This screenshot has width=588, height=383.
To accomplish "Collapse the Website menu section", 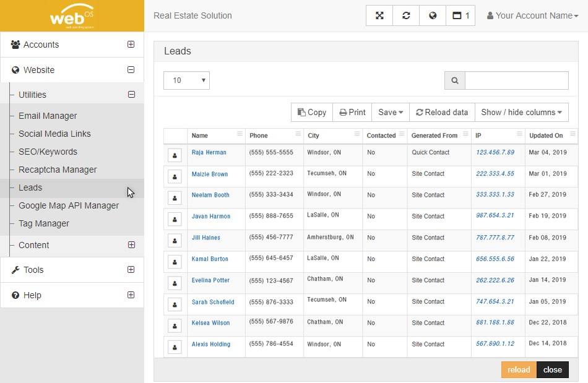I will pos(131,70).
